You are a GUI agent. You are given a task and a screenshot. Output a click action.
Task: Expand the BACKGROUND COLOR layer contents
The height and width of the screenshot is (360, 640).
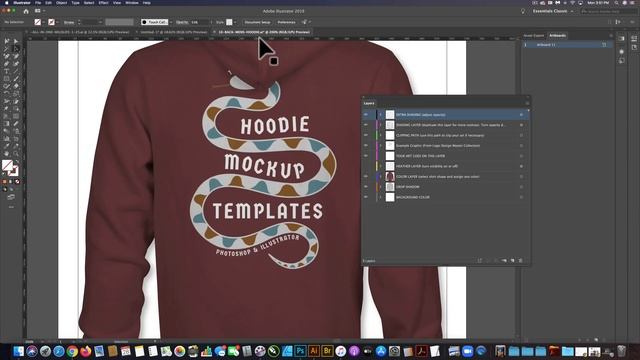[x=381, y=197]
